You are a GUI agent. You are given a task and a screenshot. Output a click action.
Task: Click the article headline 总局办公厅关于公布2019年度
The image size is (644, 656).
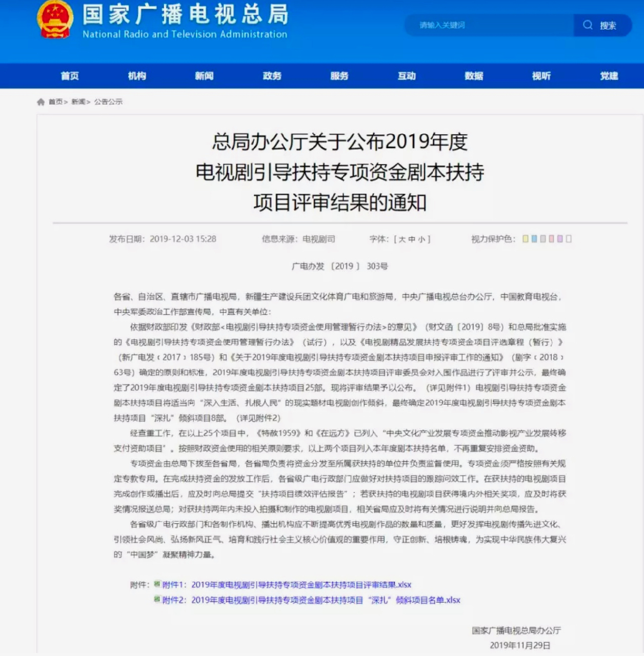point(340,141)
